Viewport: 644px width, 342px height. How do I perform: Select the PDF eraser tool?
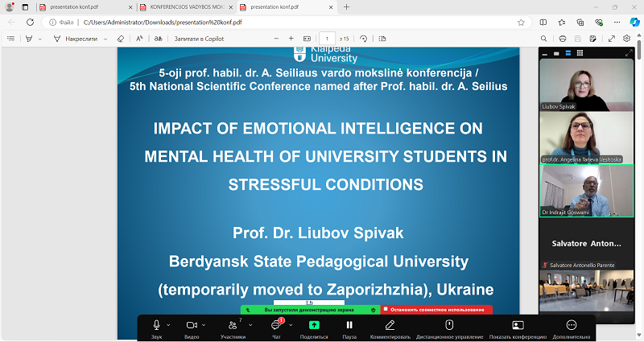click(x=120, y=39)
